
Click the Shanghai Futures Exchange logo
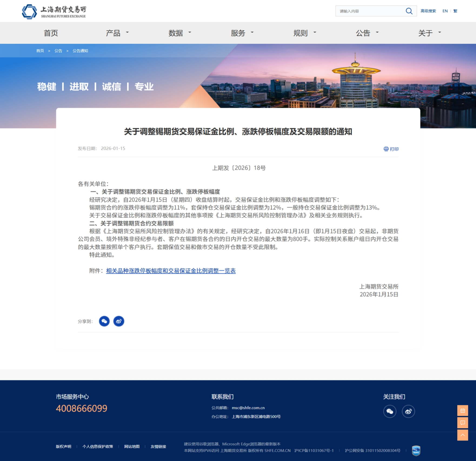[x=54, y=12]
